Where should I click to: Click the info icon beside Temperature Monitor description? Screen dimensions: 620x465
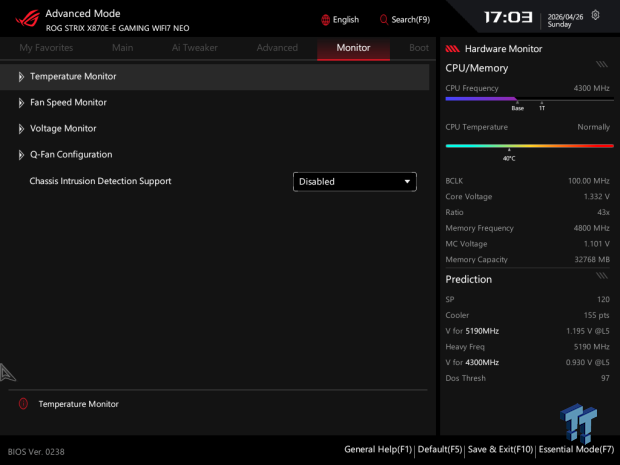(x=23, y=404)
